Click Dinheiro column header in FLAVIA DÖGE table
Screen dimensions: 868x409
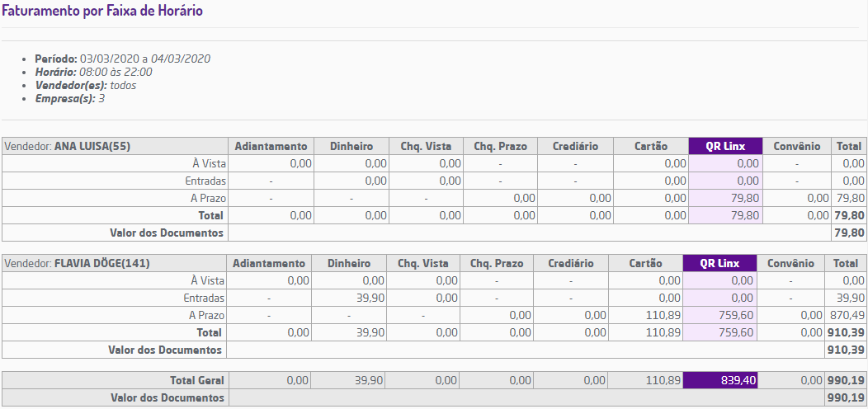[348, 263]
